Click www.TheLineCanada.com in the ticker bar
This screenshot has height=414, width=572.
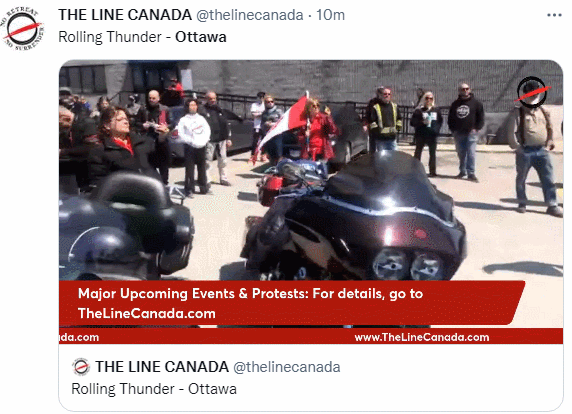[x=422, y=337]
